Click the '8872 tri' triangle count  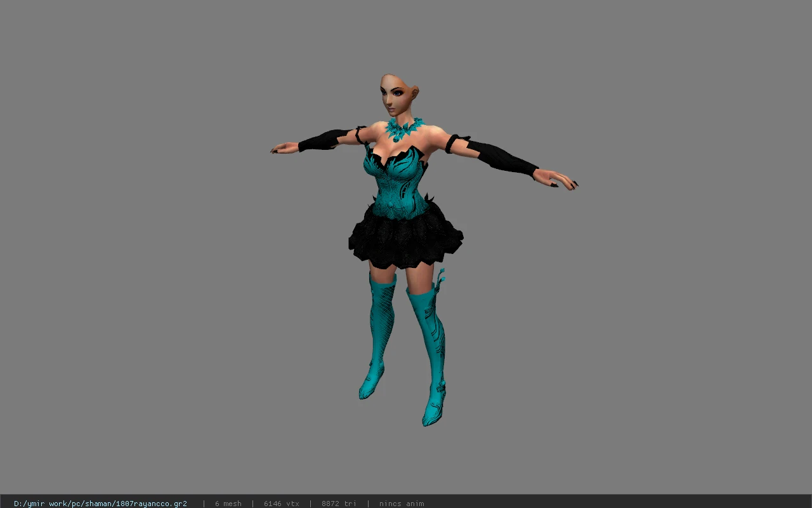point(339,504)
